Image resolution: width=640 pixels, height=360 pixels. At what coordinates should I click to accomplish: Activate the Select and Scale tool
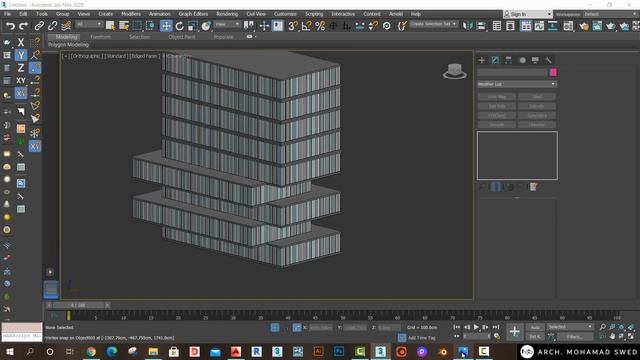[x=193, y=26]
